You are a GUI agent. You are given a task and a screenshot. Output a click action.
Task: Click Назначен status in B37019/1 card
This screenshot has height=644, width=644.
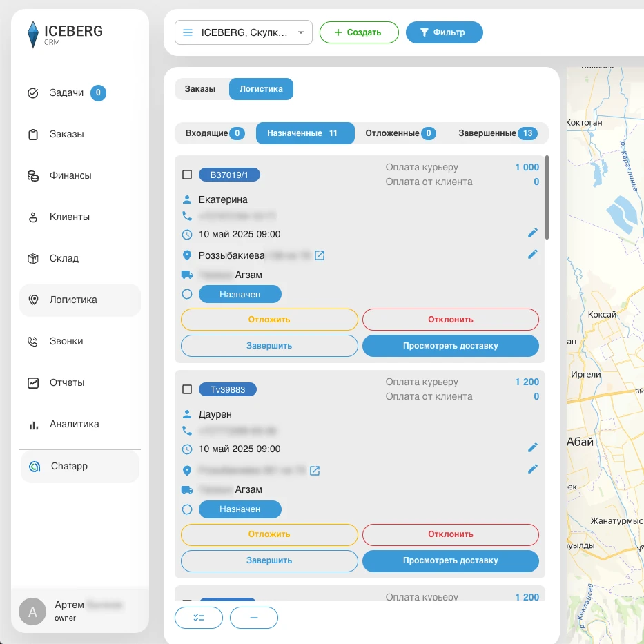coord(240,295)
